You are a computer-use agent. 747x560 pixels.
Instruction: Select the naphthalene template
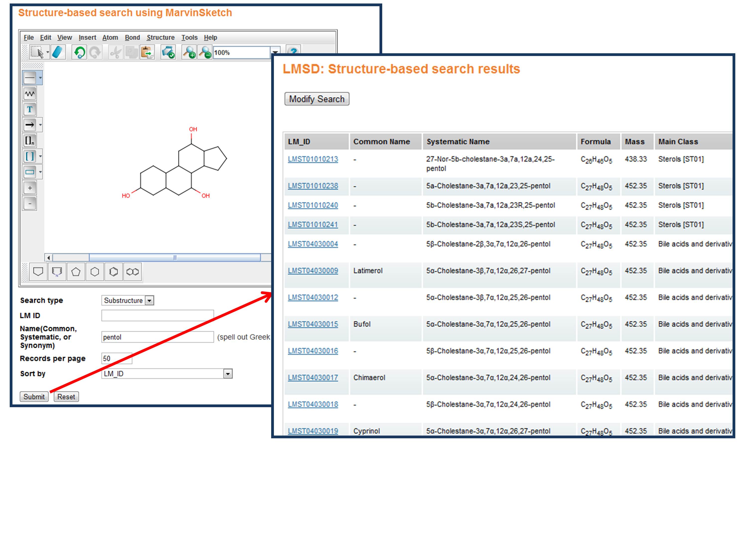132,272
